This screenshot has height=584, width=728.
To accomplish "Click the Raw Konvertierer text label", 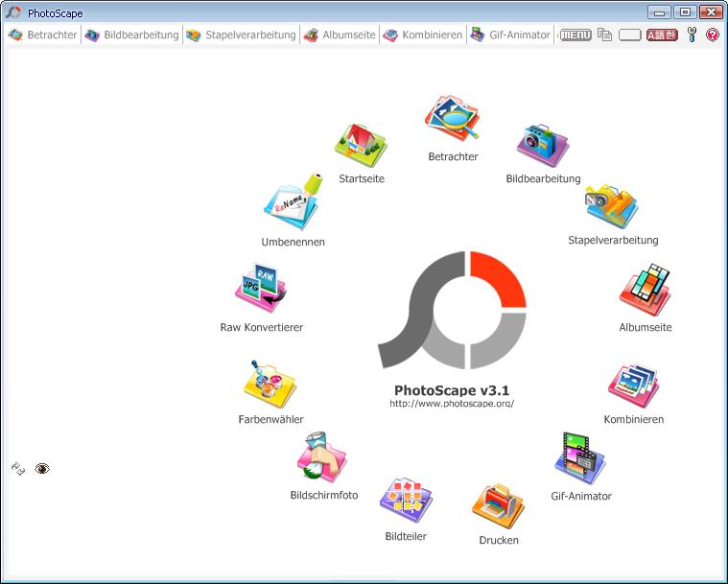I will [262, 327].
